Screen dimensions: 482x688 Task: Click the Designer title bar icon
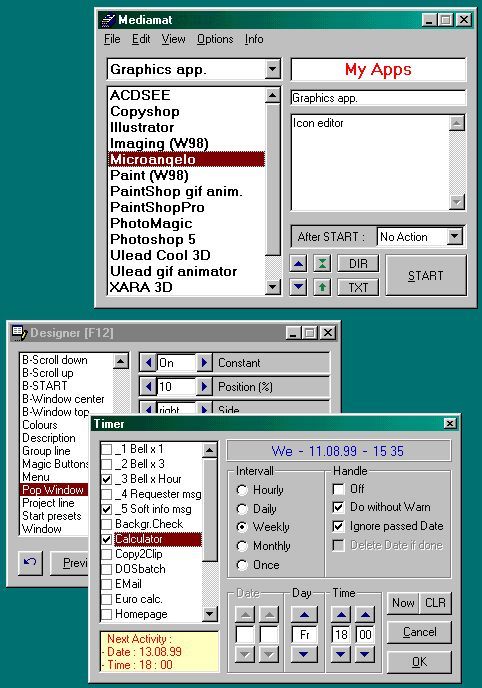coord(19,333)
